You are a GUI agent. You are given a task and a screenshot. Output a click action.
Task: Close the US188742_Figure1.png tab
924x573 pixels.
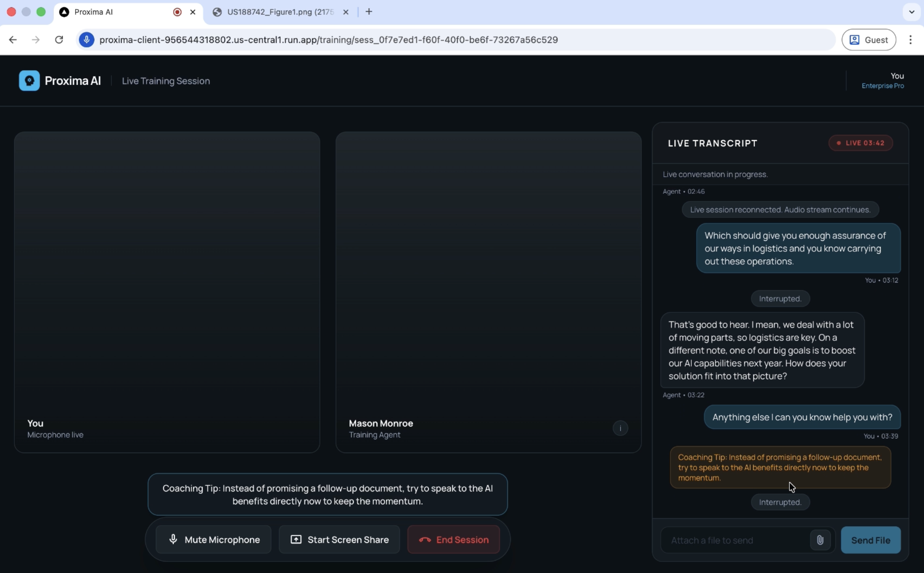[x=346, y=12]
